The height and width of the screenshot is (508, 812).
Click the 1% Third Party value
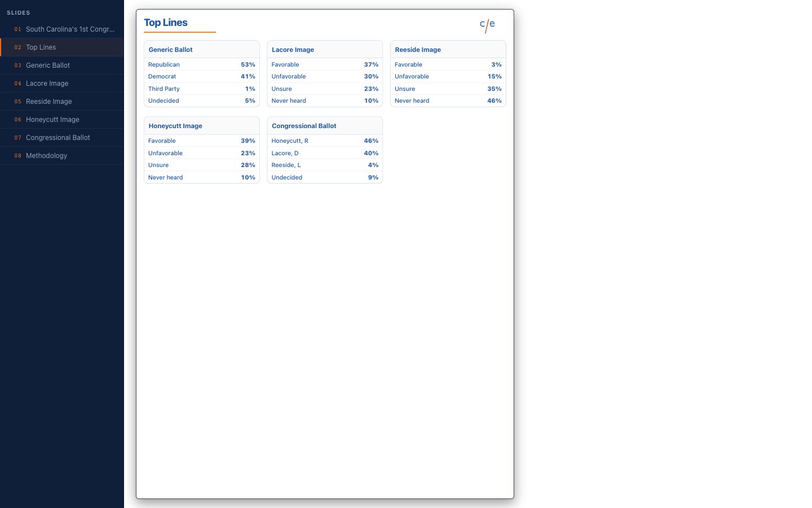[250, 89]
